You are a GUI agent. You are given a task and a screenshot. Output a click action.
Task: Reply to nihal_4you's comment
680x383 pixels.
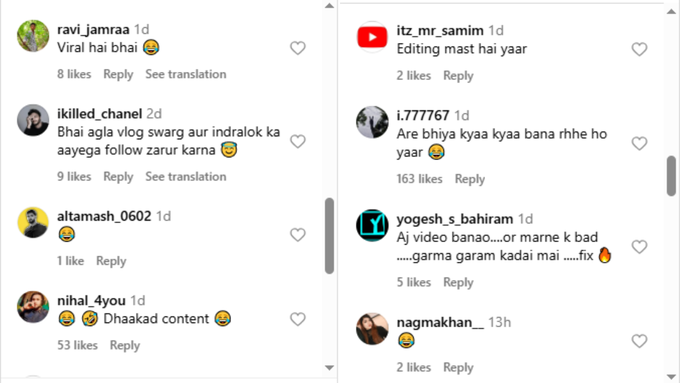(125, 345)
